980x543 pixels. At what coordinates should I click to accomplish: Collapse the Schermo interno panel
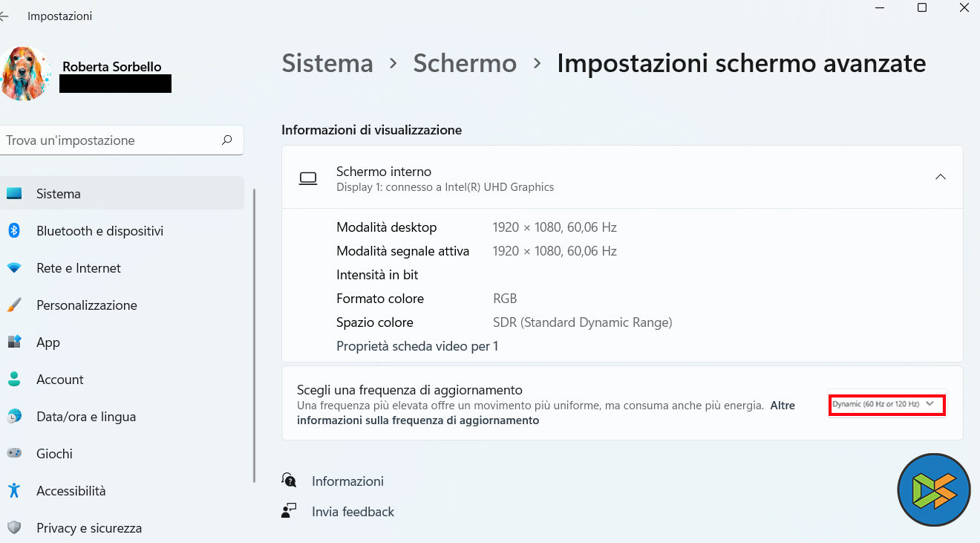click(x=941, y=177)
